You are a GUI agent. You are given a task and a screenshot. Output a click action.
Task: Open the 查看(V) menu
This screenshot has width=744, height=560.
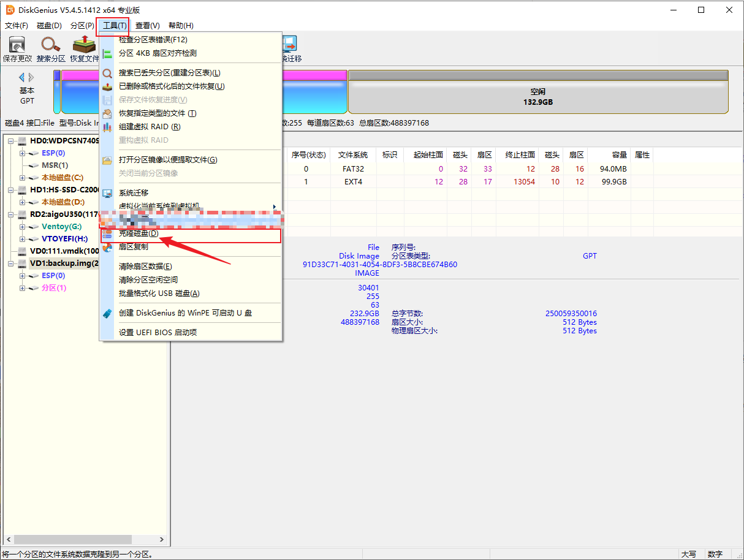click(148, 26)
